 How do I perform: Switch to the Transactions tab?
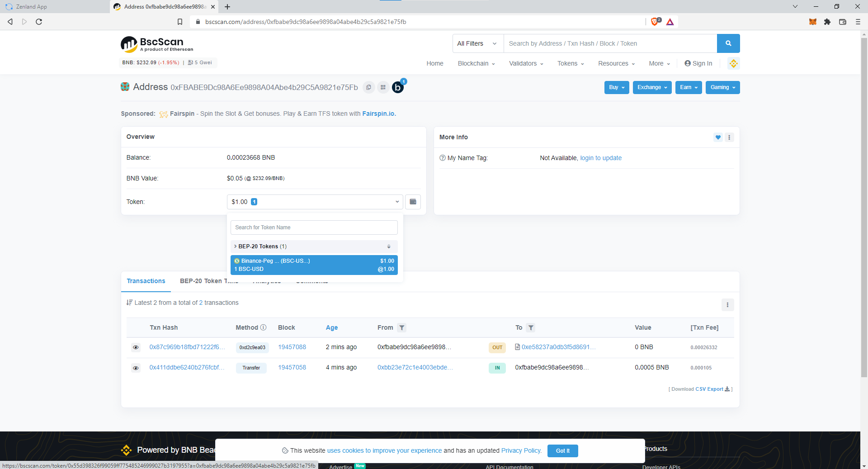(146, 281)
